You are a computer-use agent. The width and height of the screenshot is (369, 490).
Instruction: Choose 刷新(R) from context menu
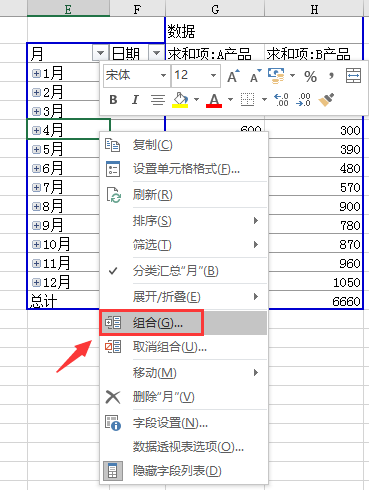pyautogui.click(x=184, y=195)
